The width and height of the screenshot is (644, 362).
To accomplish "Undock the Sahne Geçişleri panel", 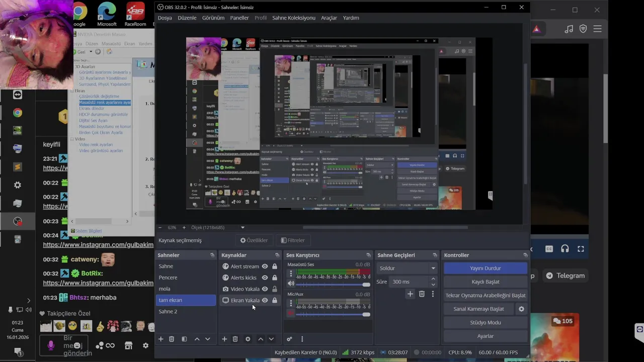I will coord(435,255).
